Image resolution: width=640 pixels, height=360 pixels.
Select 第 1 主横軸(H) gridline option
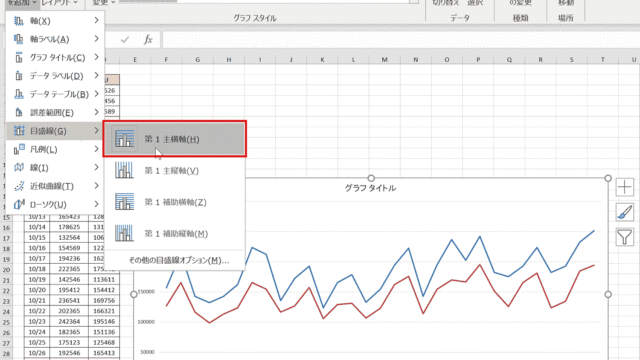[x=175, y=139]
